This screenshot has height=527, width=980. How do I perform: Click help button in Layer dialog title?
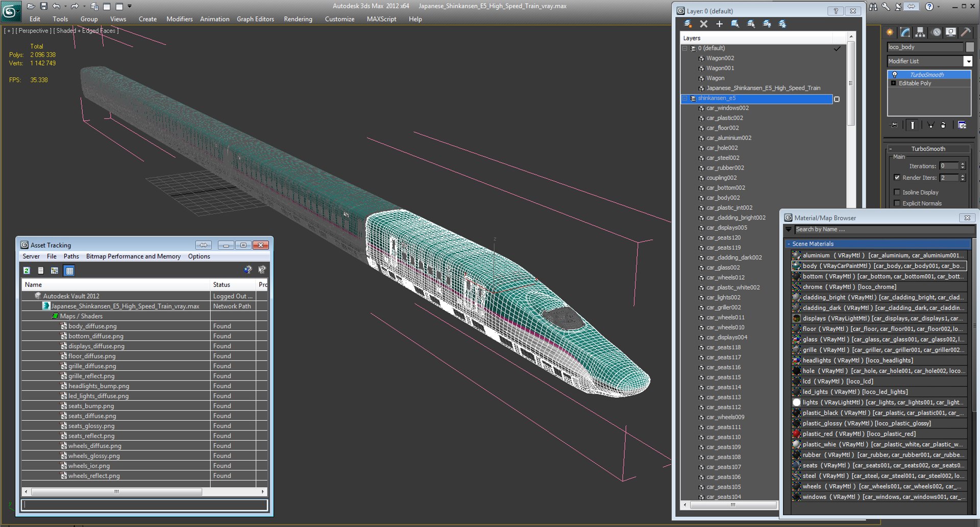pos(836,11)
